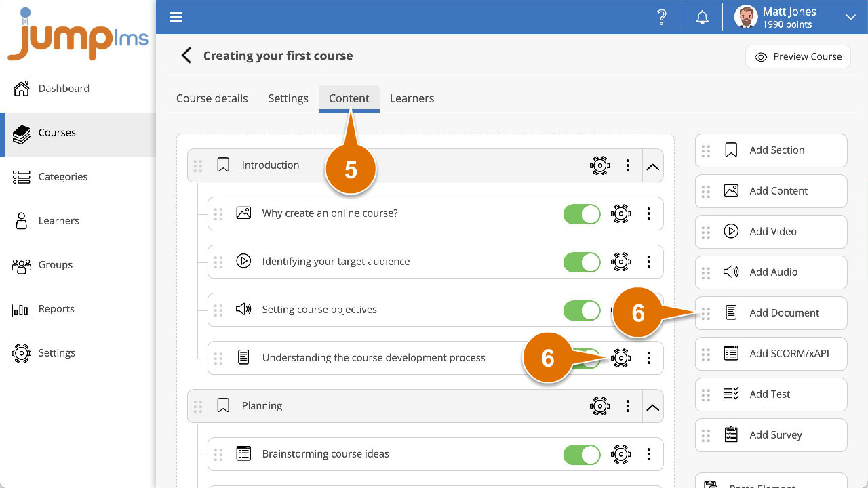Switch to Course details tab
Screen dimensions: 868x488
pos(212,98)
